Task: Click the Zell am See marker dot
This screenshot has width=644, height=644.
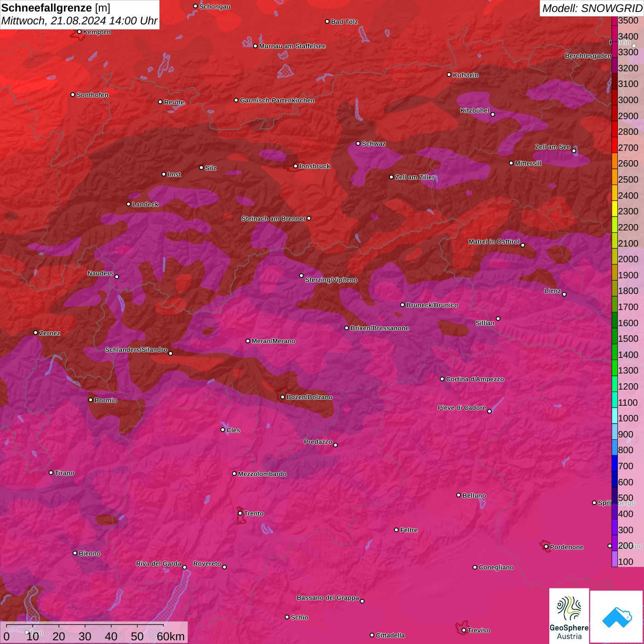Action: pos(574,151)
